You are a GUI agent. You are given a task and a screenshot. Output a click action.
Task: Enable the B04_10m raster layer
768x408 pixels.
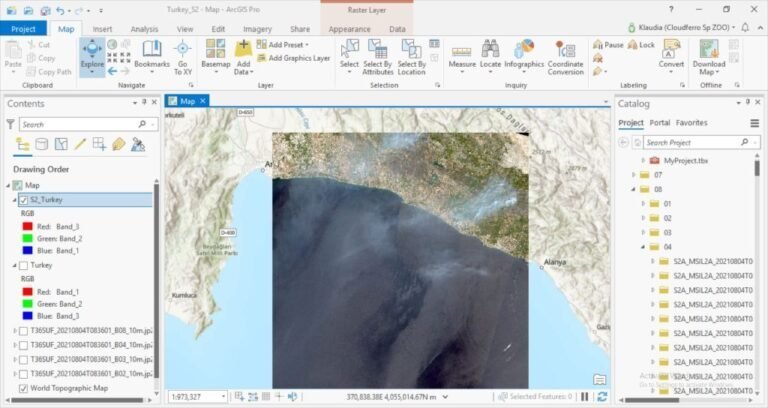pos(23,345)
